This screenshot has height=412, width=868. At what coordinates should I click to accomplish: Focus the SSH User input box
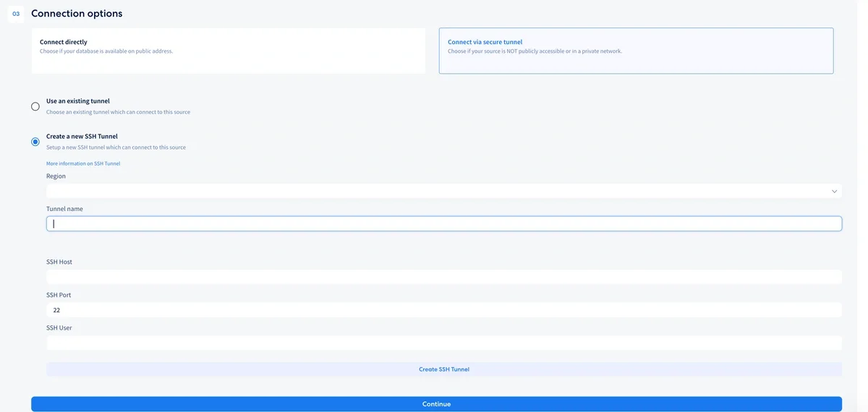click(x=443, y=343)
